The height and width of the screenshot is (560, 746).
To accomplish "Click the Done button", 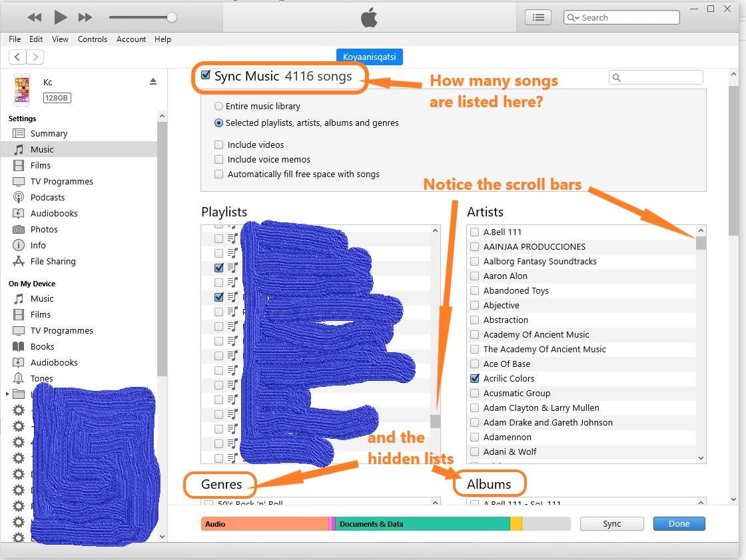I will click(x=679, y=524).
